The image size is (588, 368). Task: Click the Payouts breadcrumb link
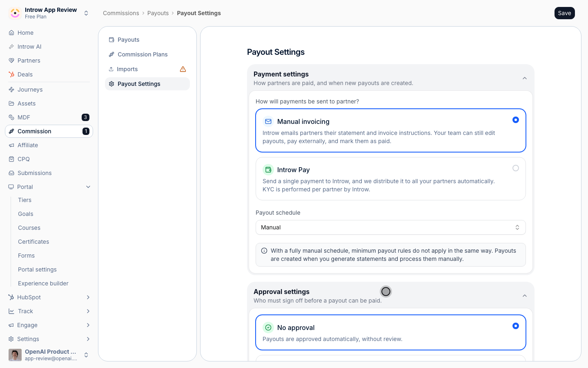pyautogui.click(x=158, y=13)
